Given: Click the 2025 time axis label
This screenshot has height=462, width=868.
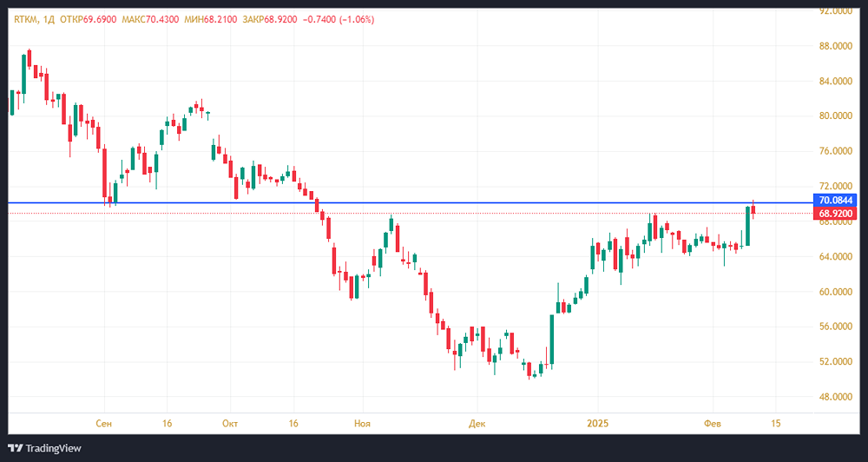Looking at the screenshot, I should pos(598,423).
